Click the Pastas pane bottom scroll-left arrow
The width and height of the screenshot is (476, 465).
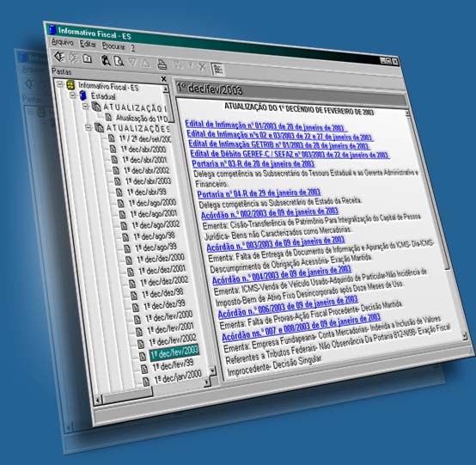pos(97,401)
